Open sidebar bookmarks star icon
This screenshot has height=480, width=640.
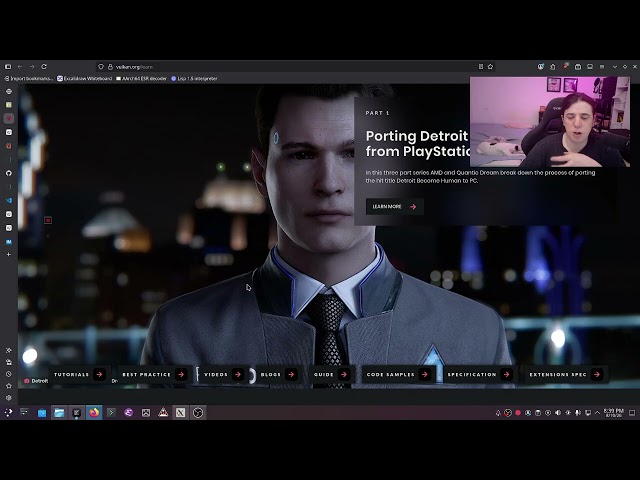click(x=9, y=386)
